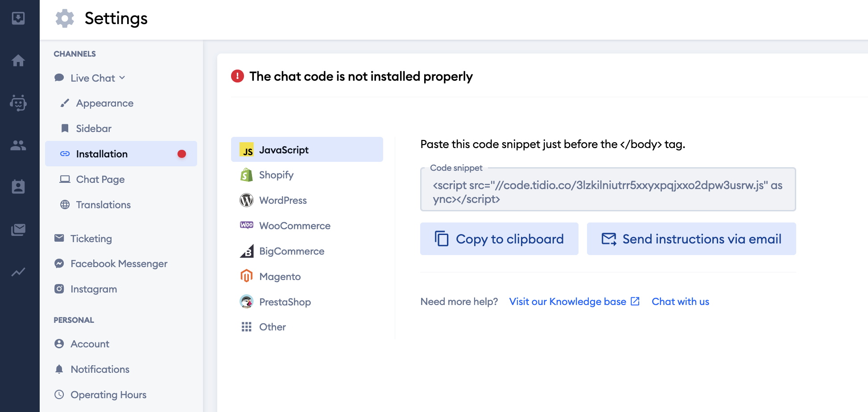Open the Contacts badge icon

point(18,186)
